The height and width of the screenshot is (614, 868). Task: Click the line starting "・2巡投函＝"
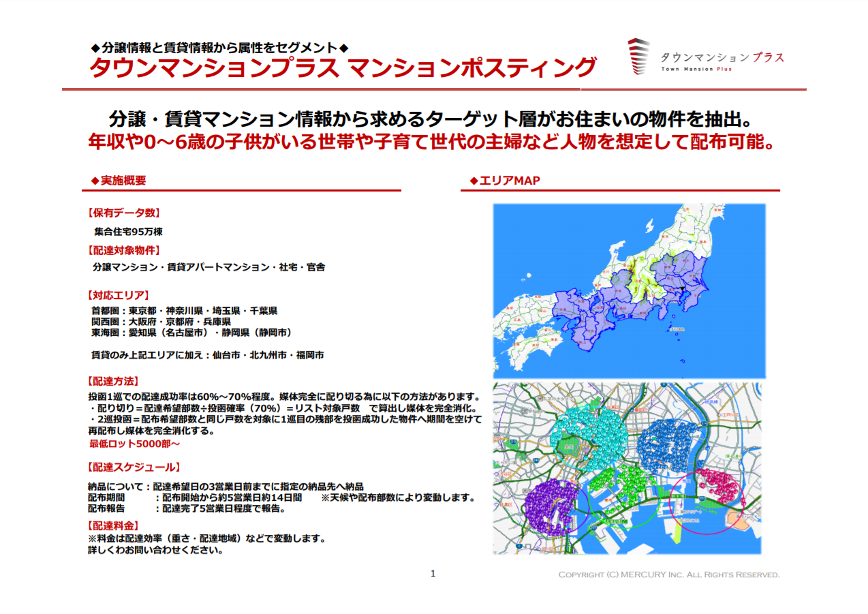coord(285,419)
